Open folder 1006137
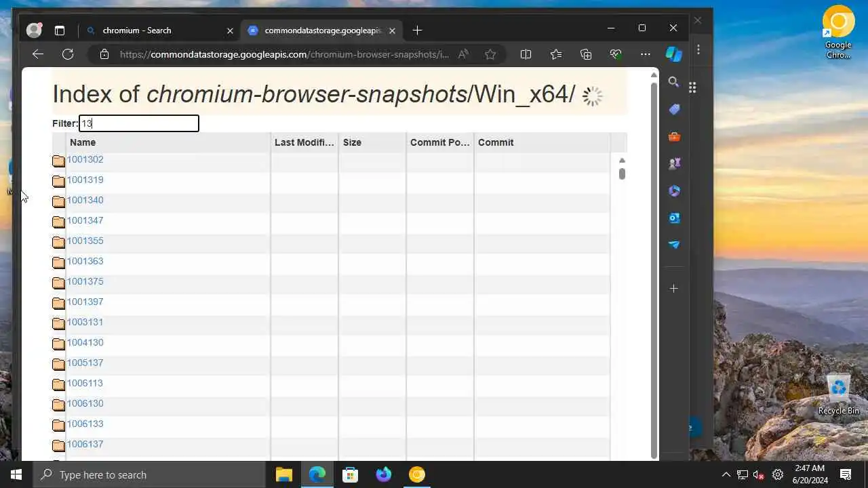868x488 pixels. tap(85, 444)
